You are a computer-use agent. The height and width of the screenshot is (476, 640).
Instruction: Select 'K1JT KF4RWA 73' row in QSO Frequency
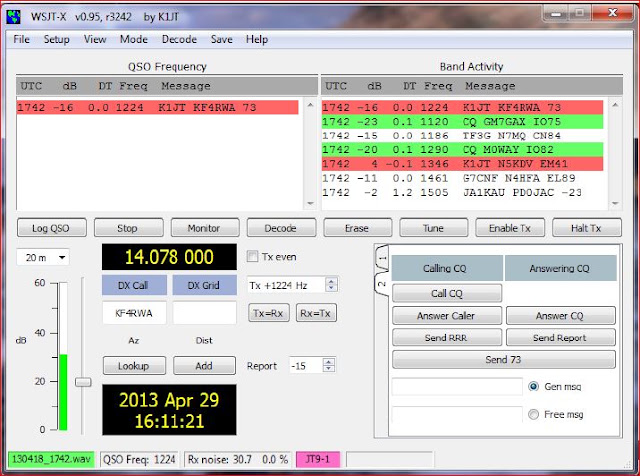(158, 107)
